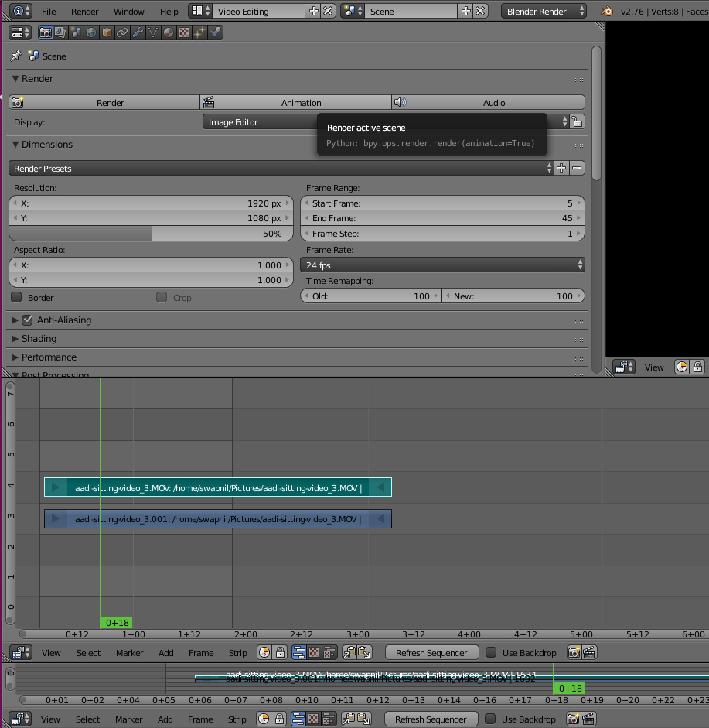Add a render preset with plus
The image size is (709, 728).
[561, 168]
